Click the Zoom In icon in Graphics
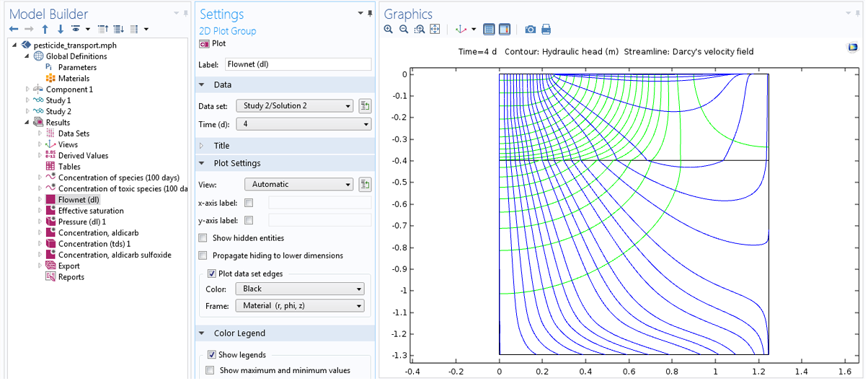Screen dimensions: 868x381 click(389, 30)
